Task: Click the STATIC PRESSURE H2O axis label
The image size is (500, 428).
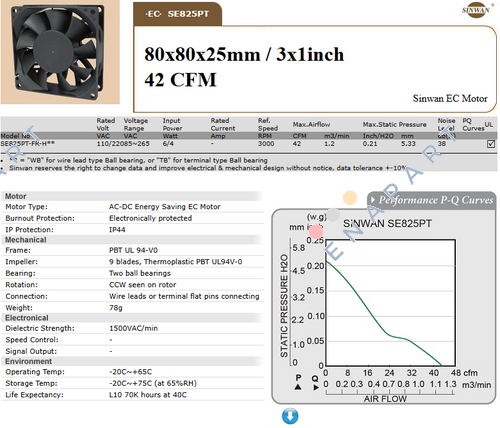Action: point(284,306)
